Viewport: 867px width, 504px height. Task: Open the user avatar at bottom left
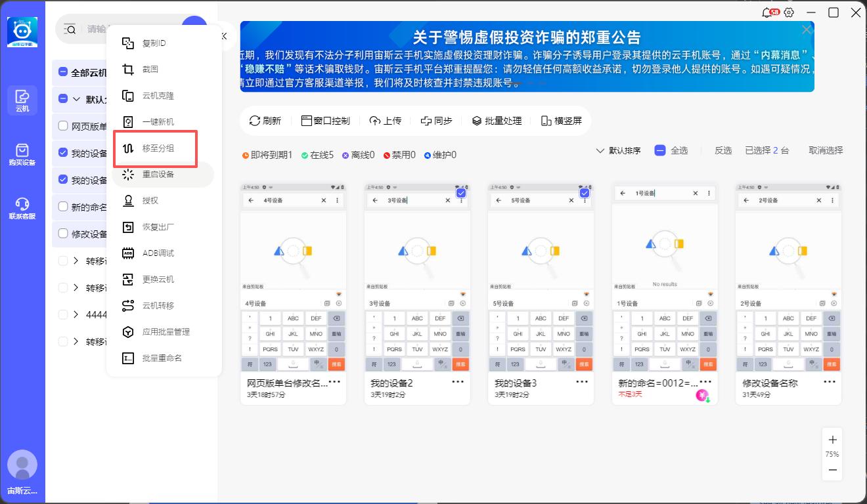[x=22, y=465]
